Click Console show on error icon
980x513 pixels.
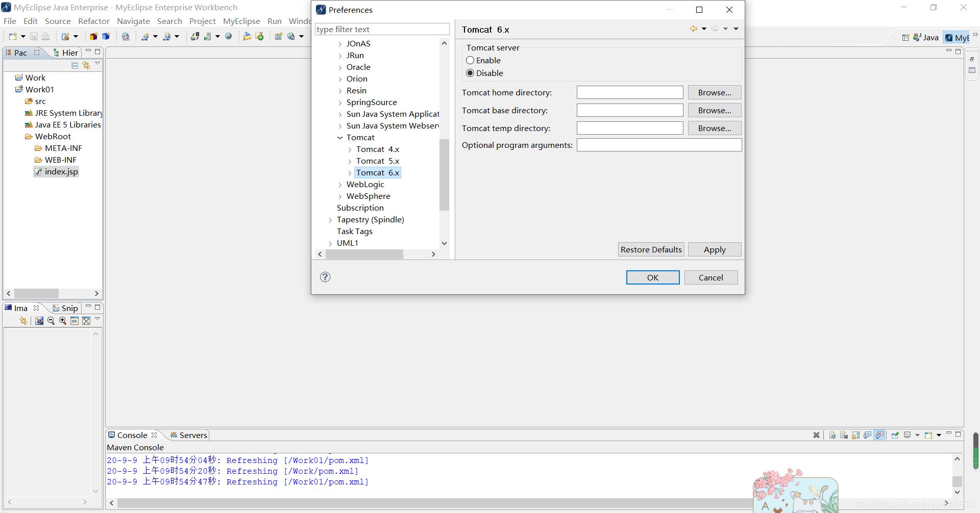(879, 435)
